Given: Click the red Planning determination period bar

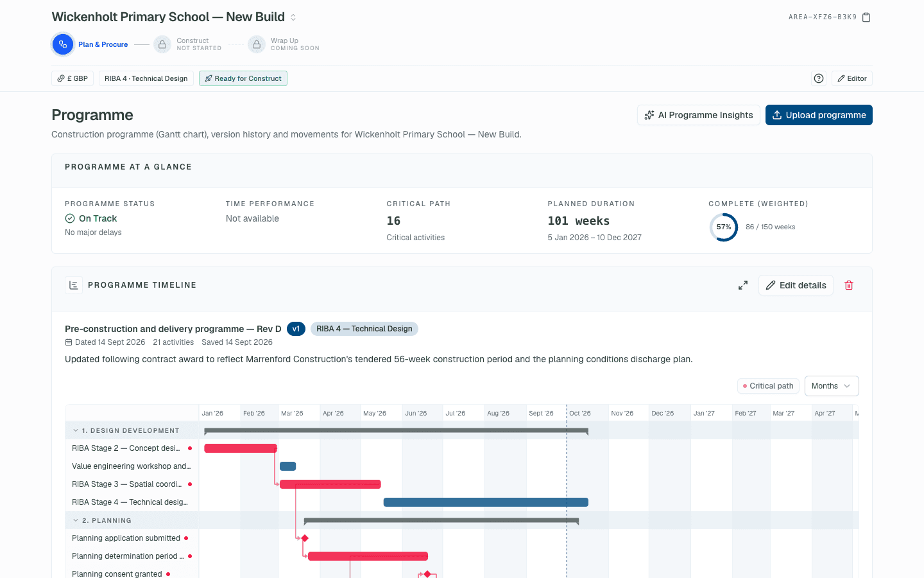Looking at the screenshot, I should pyautogui.click(x=368, y=556).
